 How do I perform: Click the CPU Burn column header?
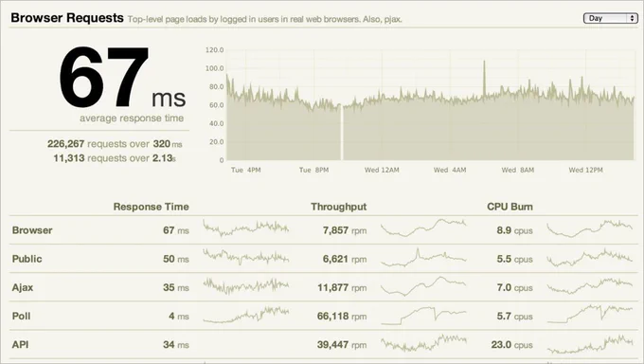[x=510, y=207]
